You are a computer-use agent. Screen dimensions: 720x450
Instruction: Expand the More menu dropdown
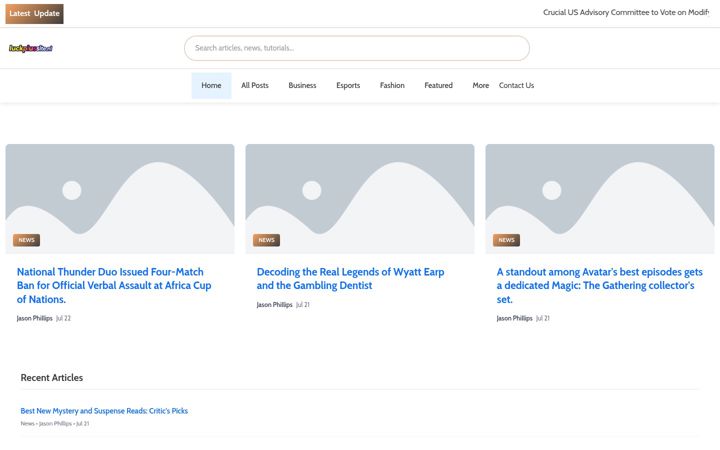pyautogui.click(x=480, y=85)
